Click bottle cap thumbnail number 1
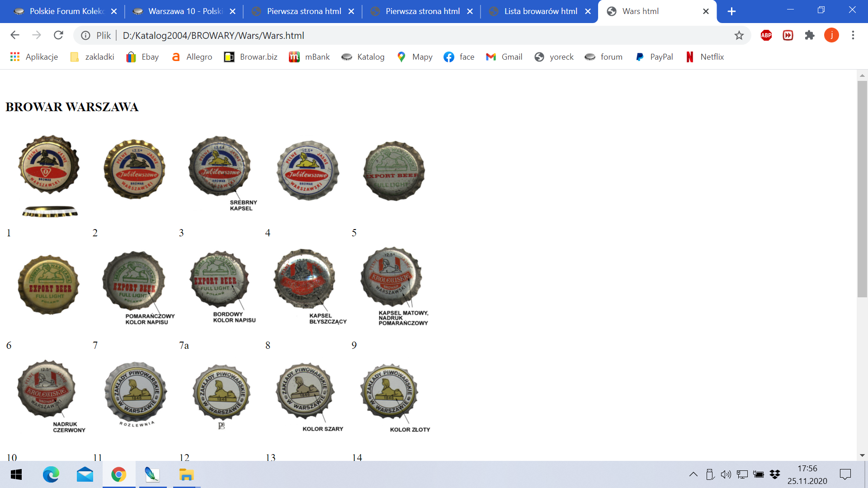The height and width of the screenshot is (488, 868). 49,165
